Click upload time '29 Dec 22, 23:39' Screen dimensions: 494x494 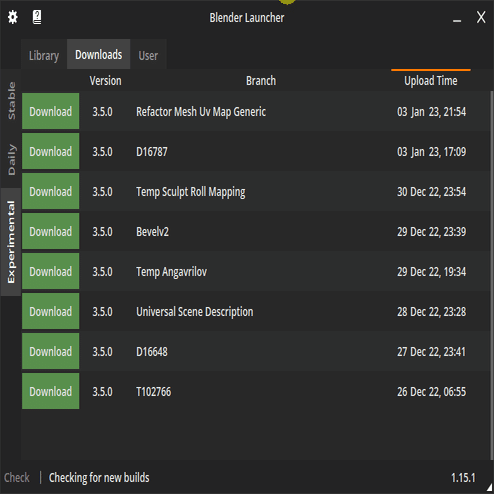point(431,232)
